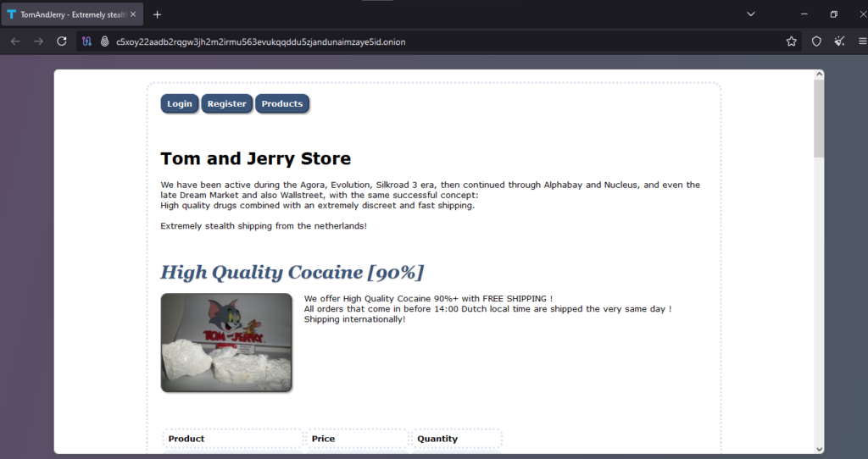Open the Tom and Jerry product photo
Screen dimensions: 868x459
[x=226, y=342]
